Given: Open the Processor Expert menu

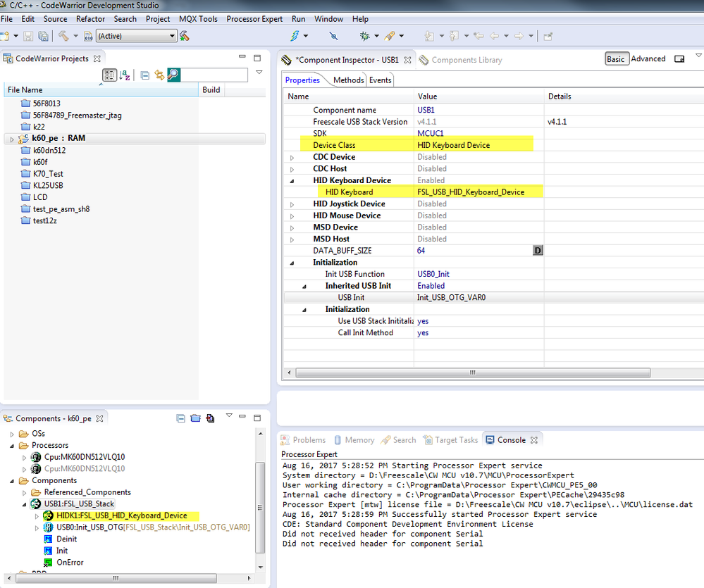Looking at the screenshot, I should point(254,19).
